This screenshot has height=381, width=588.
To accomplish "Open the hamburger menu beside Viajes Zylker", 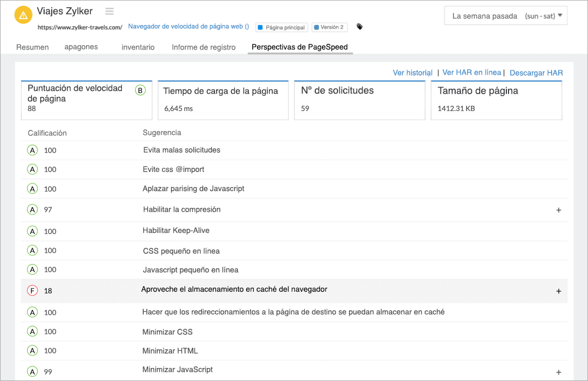I will point(109,11).
